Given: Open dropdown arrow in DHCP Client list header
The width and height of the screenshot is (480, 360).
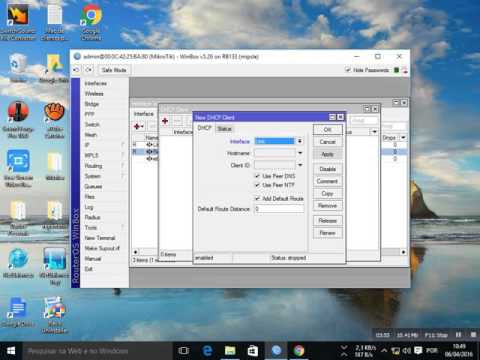Looking at the screenshot, I should coord(374,132).
